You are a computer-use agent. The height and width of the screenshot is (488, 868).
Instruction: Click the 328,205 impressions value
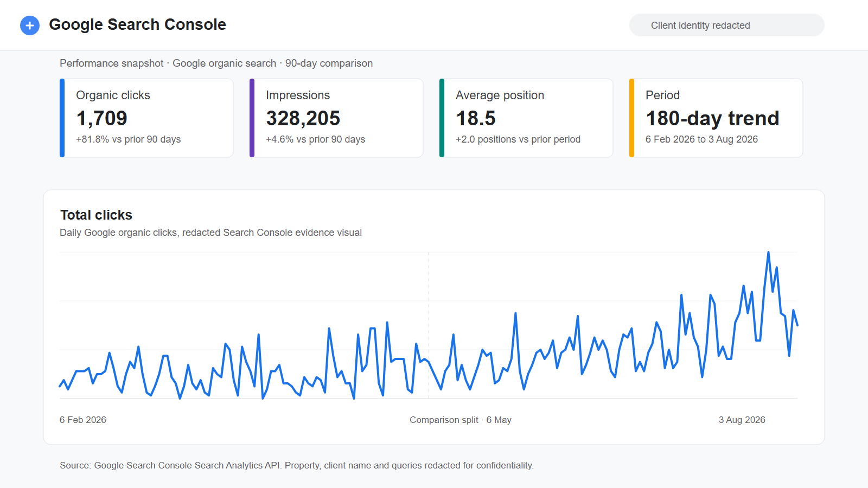coord(303,118)
